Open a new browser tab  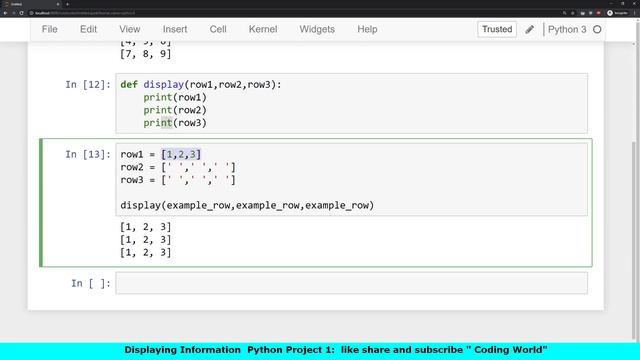(67, 4)
